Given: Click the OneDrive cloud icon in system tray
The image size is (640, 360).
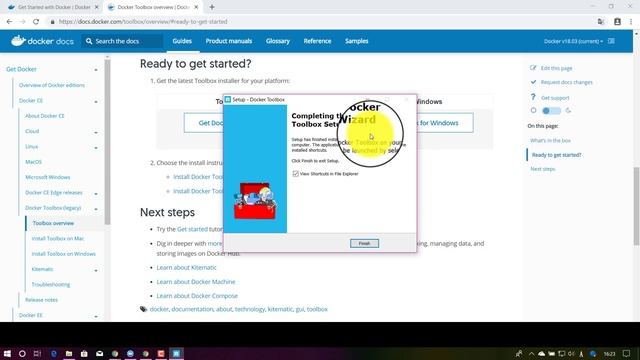Looking at the screenshot, I should [542, 353].
